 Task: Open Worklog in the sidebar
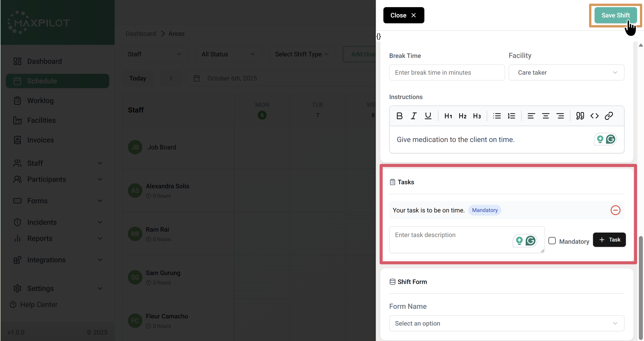(40, 101)
